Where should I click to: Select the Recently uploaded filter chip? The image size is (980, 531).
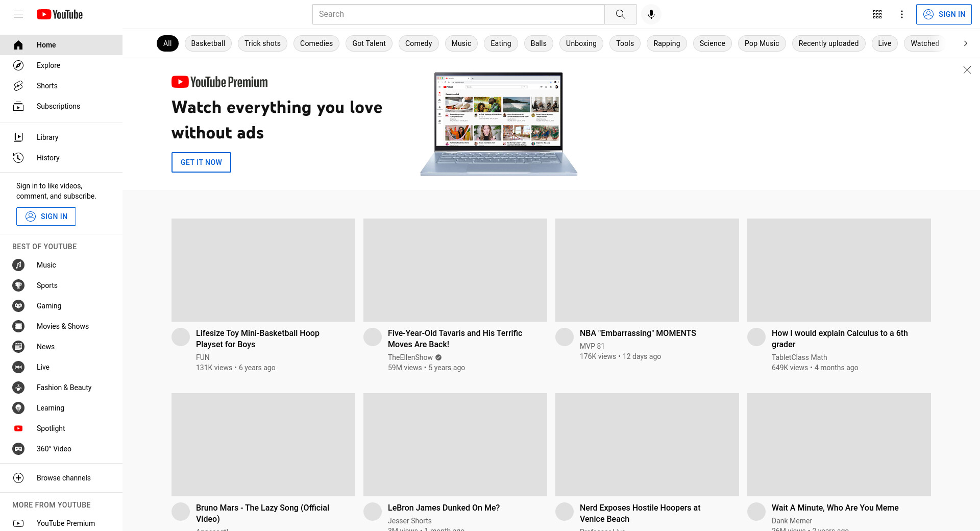coord(828,43)
